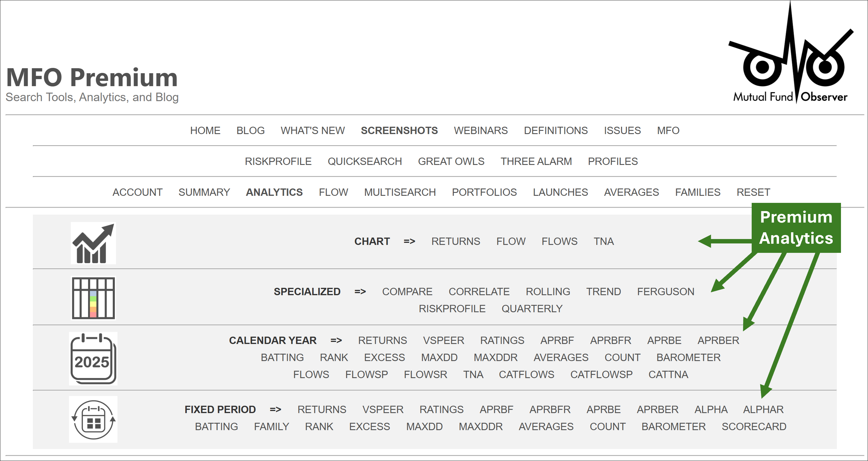Image resolution: width=868 pixels, height=461 pixels.
Task: Open RISKPROFILE in the Specialized row
Action: point(452,309)
